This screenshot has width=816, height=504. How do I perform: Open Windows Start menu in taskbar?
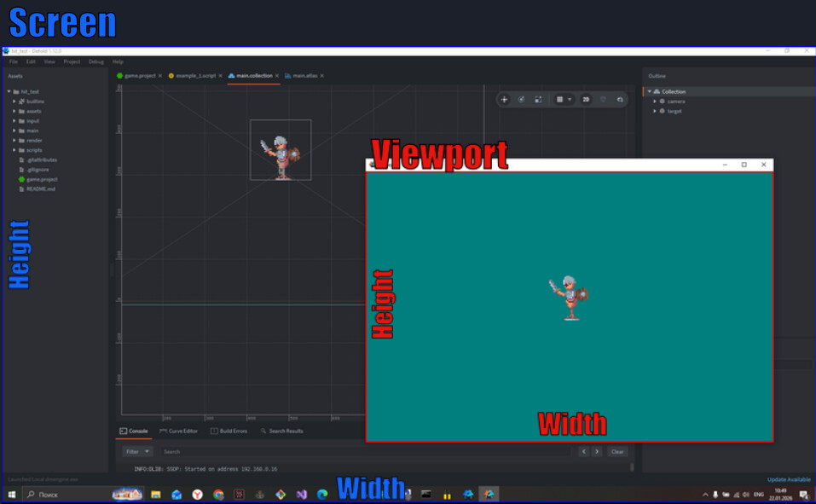coord(12,495)
